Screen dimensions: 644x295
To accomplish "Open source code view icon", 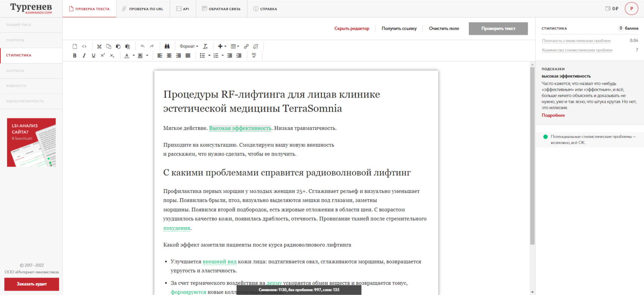I will pyautogui.click(x=84, y=46).
